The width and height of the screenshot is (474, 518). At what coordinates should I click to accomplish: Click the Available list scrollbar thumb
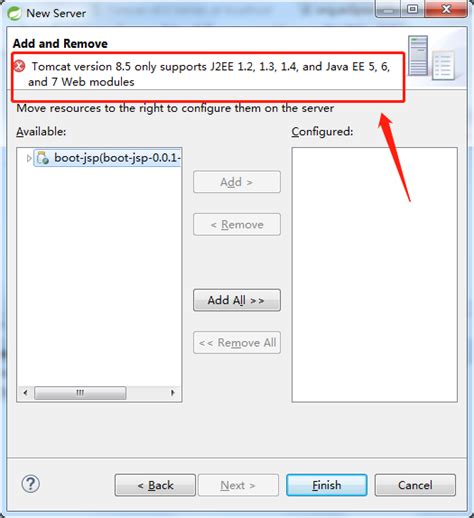(x=80, y=393)
